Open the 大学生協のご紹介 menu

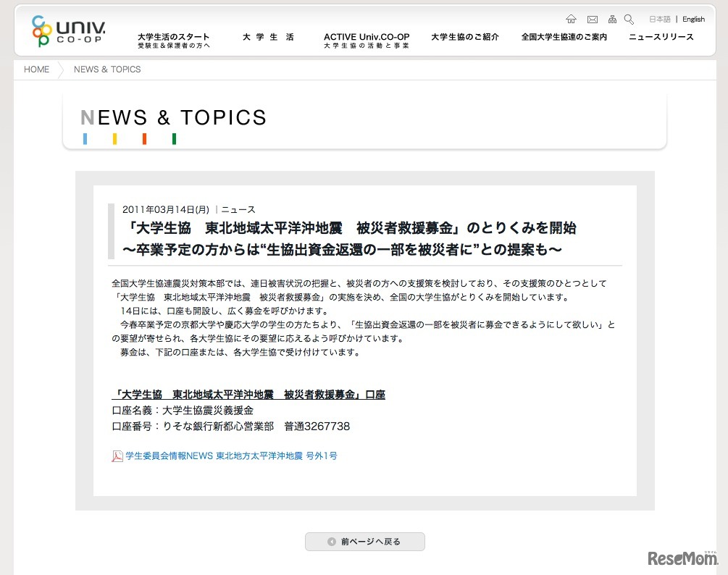[464, 35]
